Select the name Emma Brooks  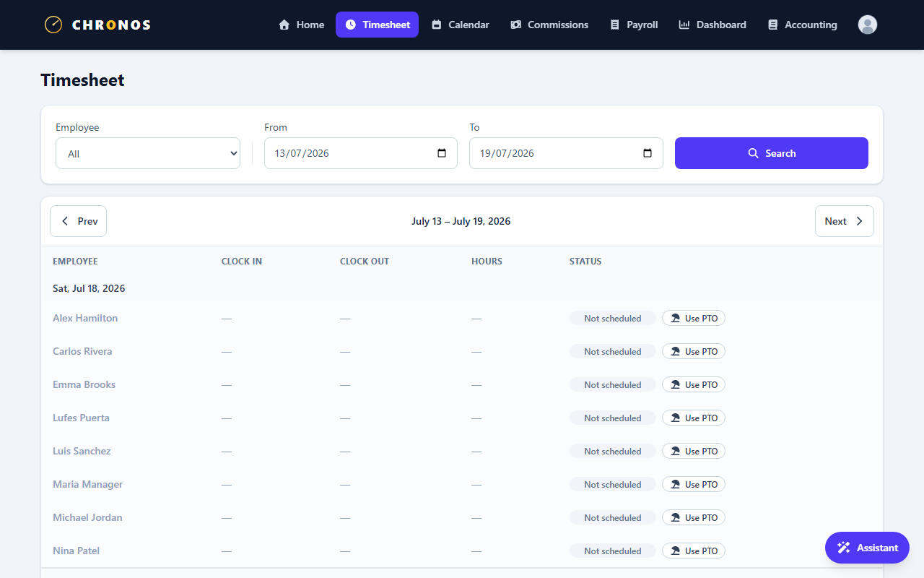pos(84,384)
